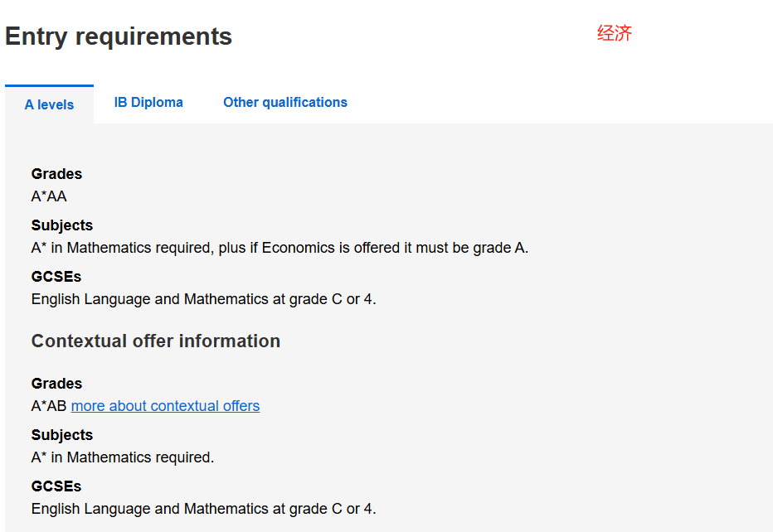
Task: Click the GCSE text above Contextual offer heading
Action: pyautogui.click(x=203, y=299)
